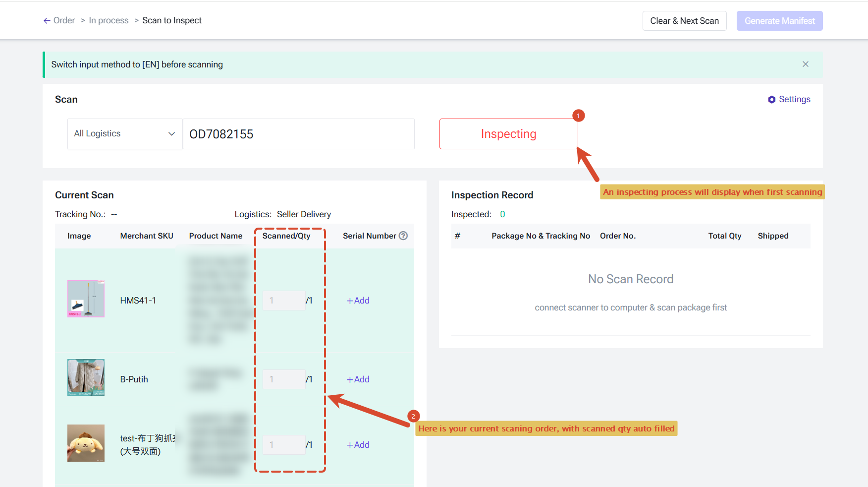The height and width of the screenshot is (487, 868).
Task: Click the scanned quantity field for HMS41-1
Action: pos(284,301)
